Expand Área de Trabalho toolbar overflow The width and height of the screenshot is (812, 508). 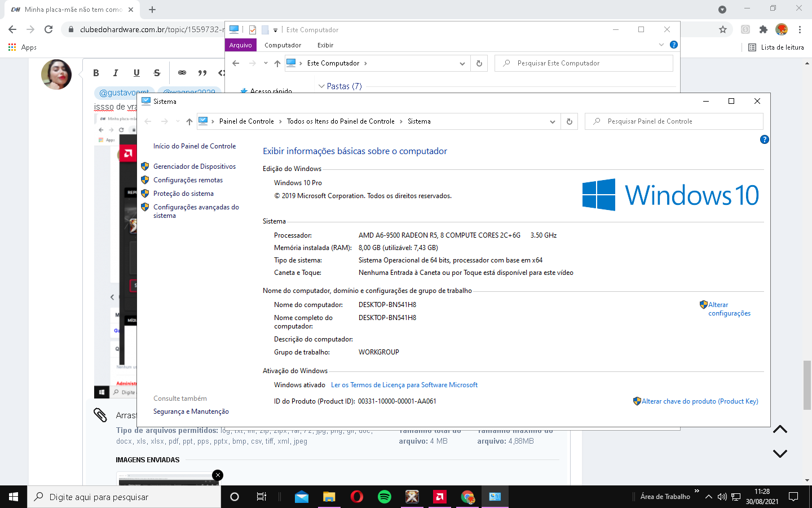pos(697,491)
